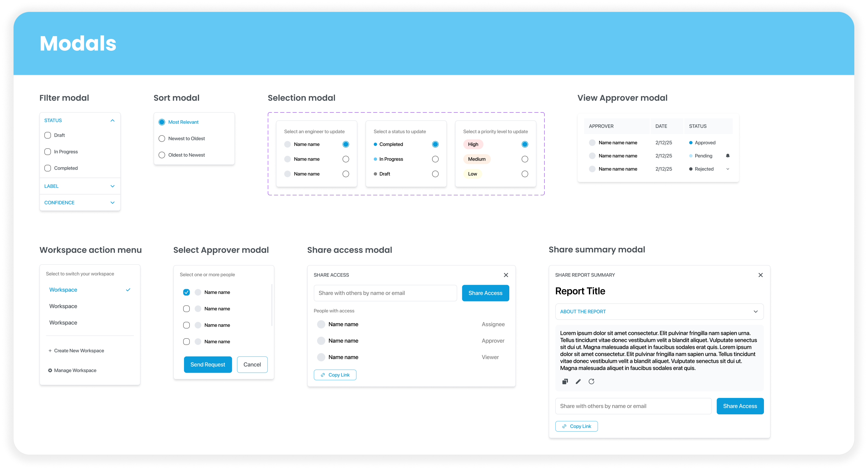This screenshot has height=470, width=868.
Task: Click the Send Request button
Action: (208, 364)
